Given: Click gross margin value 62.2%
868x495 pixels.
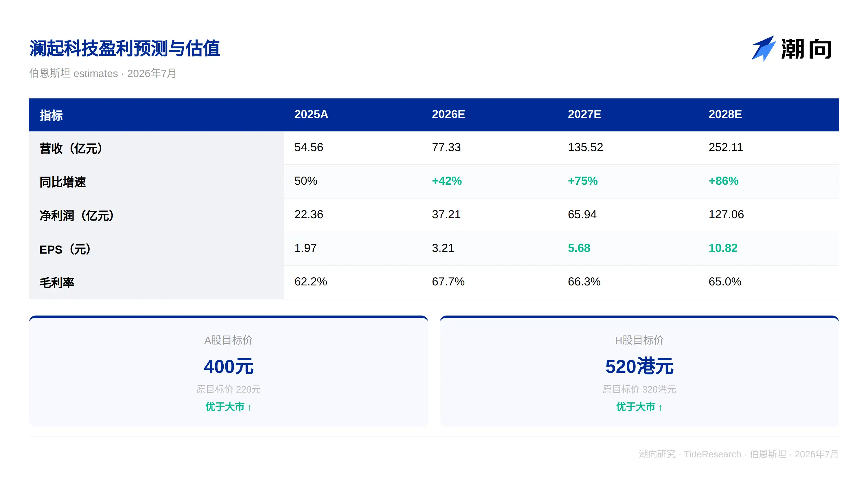Looking at the screenshot, I should [x=310, y=282].
